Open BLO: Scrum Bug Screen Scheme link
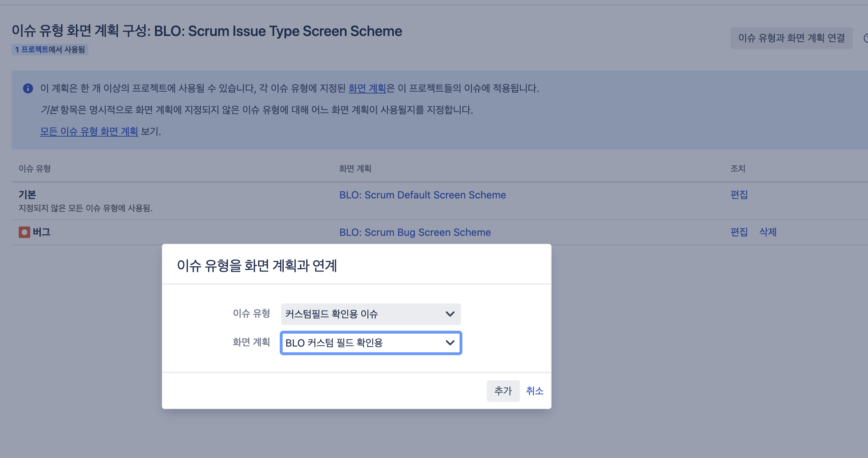The image size is (868, 458). click(x=415, y=232)
